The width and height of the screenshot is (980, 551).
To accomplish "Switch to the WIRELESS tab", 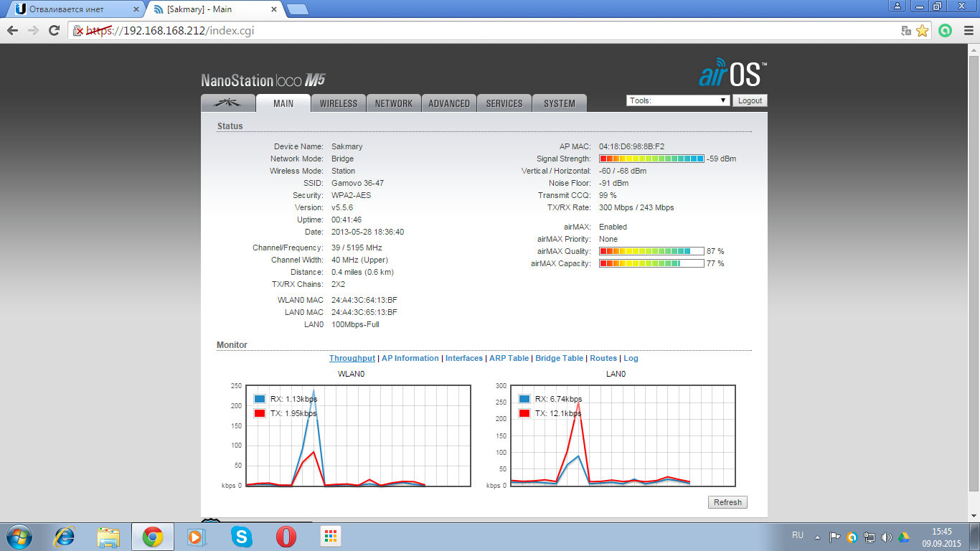I will [339, 103].
